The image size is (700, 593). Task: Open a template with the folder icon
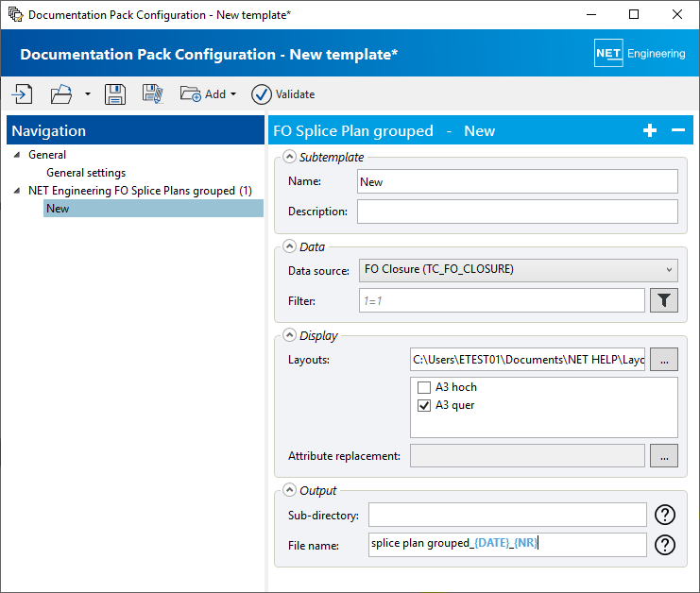click(x=61, y=94)
